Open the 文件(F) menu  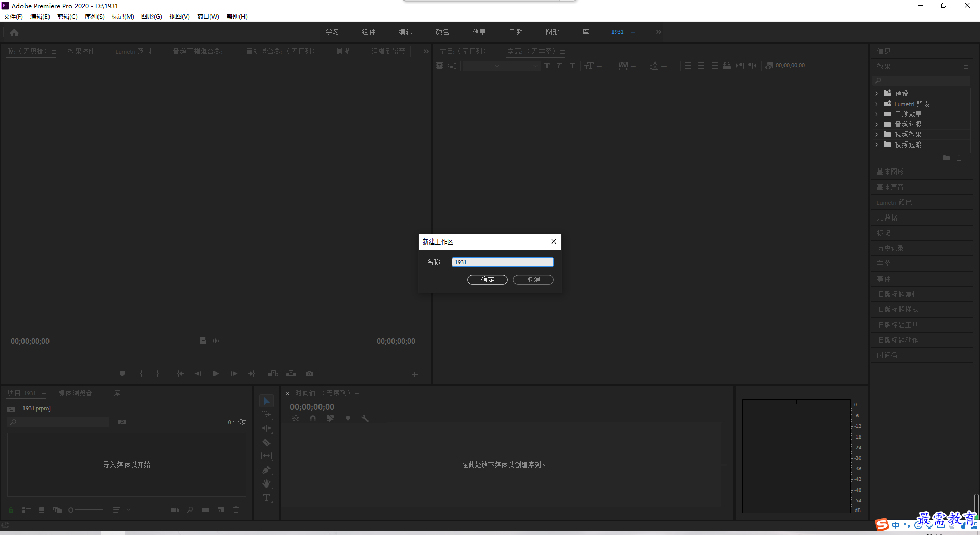tap(13, 17)
